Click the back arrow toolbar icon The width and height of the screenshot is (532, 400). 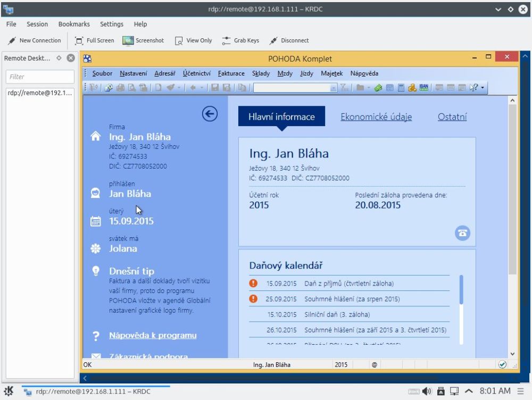click(193, 88)
